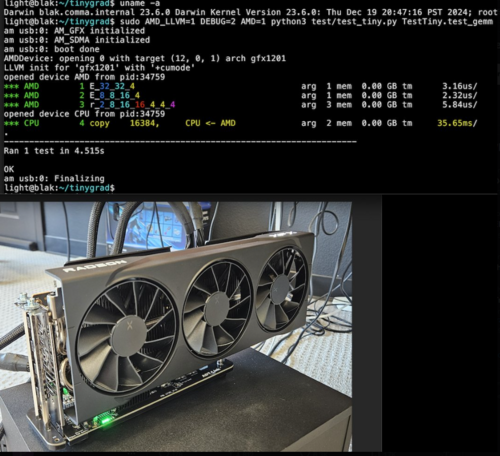Screen dimensions: 500x456
Task: Click the 'Finalizing' log line
Action: (54, 179)
